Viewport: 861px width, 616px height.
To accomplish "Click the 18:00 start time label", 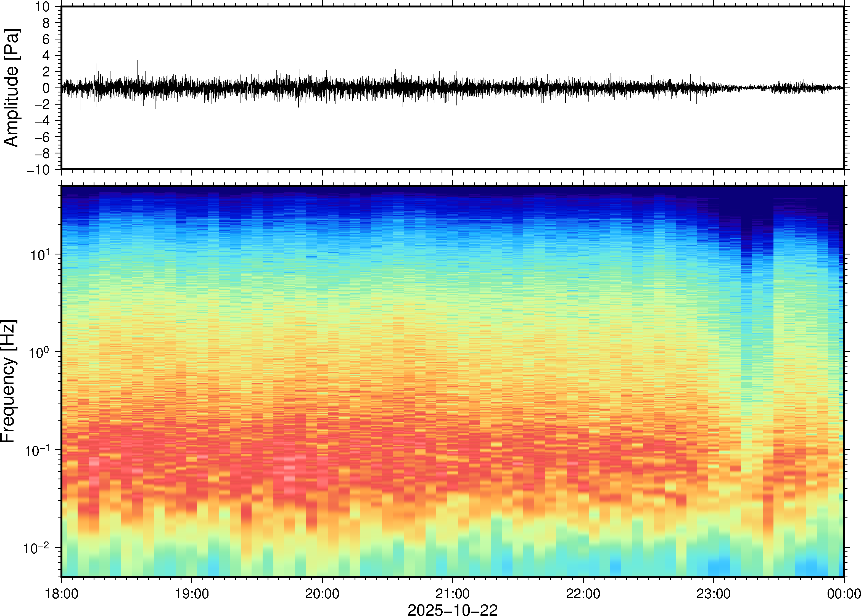I will [62, 594].
